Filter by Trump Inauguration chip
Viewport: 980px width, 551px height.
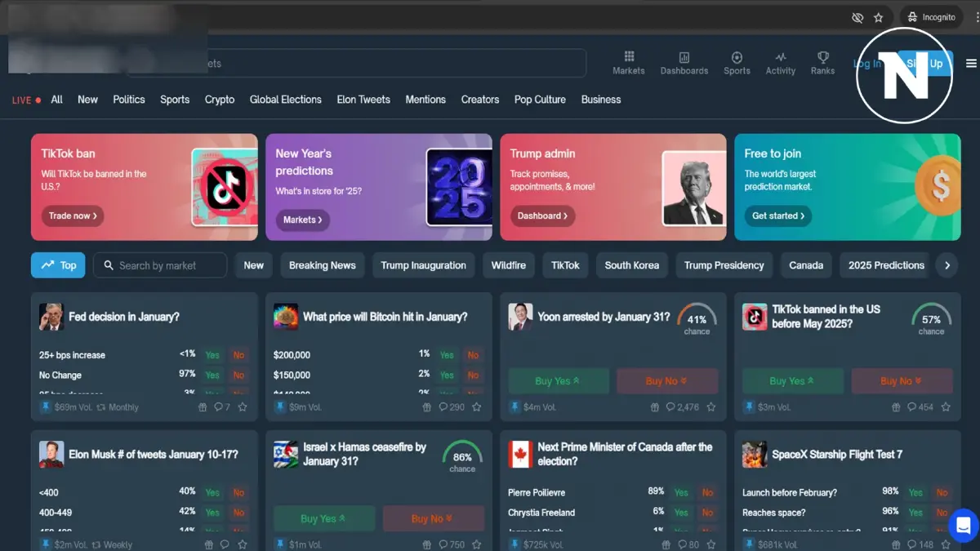[x=423, y=265]
